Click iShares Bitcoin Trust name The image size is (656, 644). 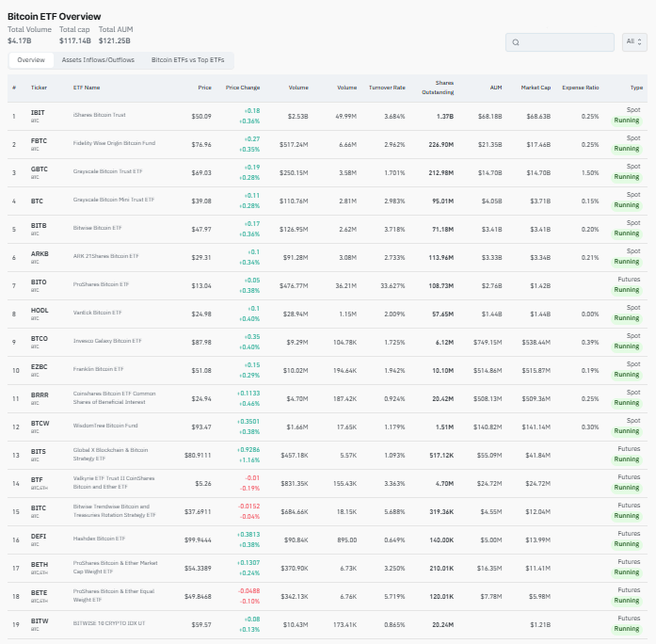(99, 115)
